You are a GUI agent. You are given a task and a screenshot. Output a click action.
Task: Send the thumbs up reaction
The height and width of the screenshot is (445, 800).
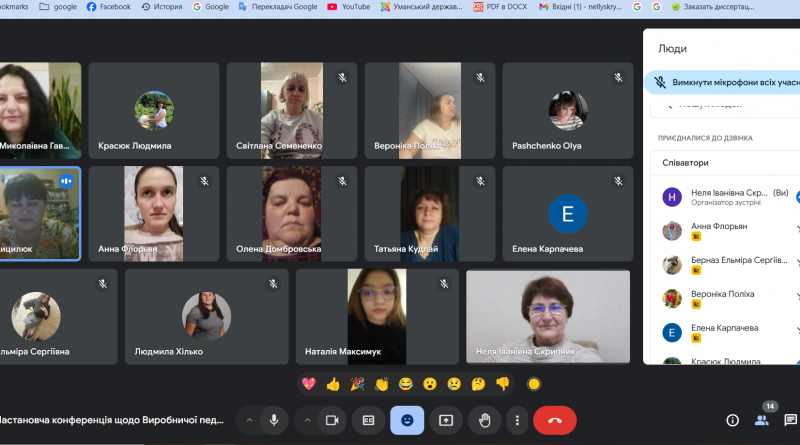tap(333, 384)
